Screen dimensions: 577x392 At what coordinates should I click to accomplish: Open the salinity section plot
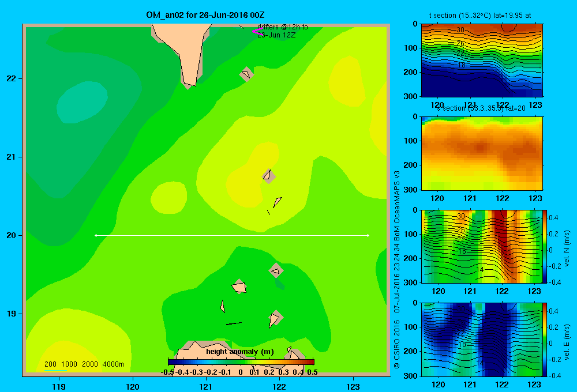(482, 153)
